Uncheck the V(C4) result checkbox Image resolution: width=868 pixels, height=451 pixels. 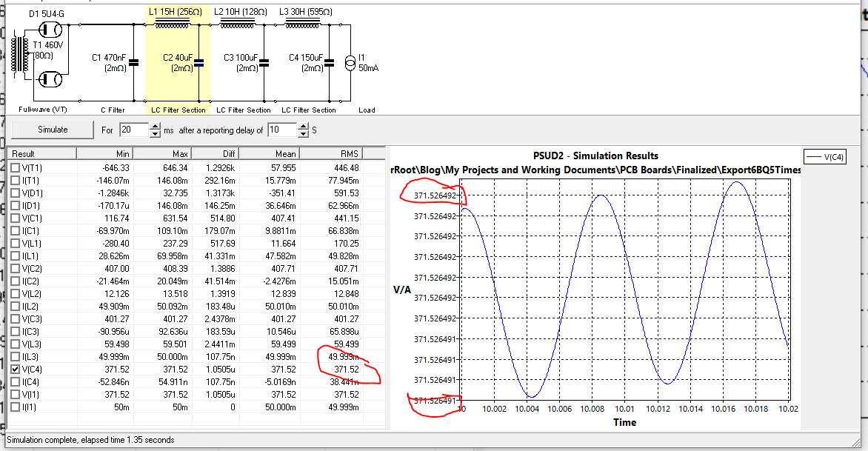tap(15, 369)
